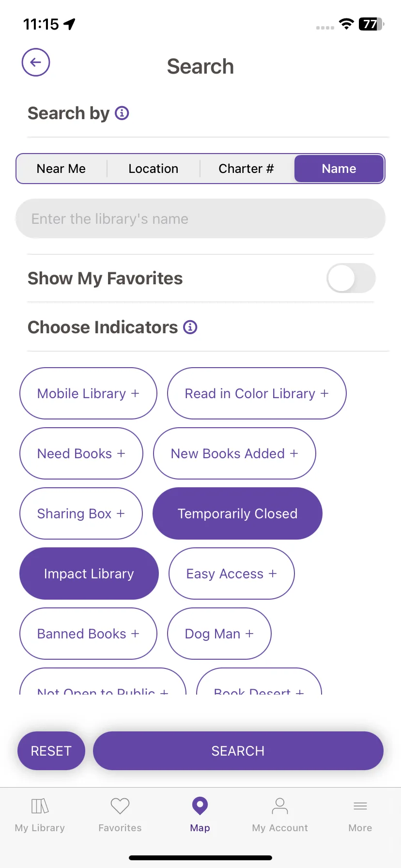Deselect the Temporarily Closed indicator
This screenshot has height=868, width=401.
click(x=237, y=513)
